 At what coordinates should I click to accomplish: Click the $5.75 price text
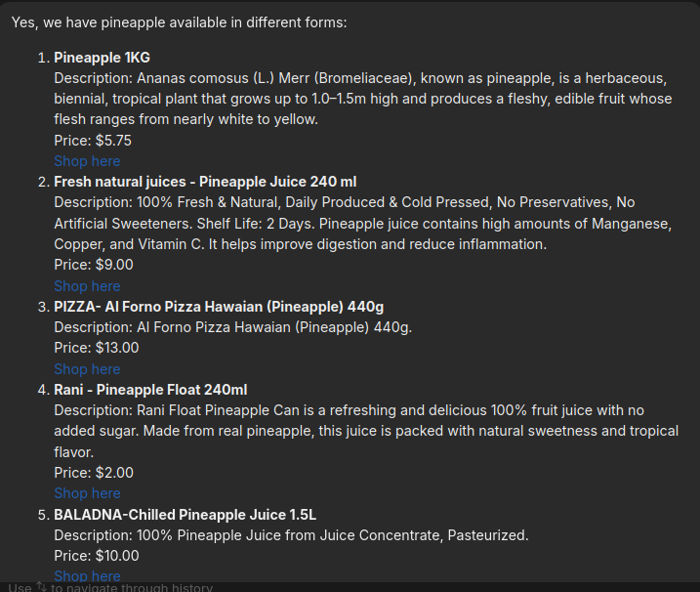(x=113, y=141)
